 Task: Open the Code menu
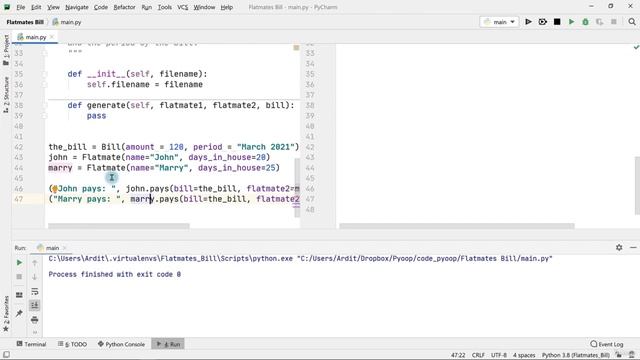click(100, 7)
